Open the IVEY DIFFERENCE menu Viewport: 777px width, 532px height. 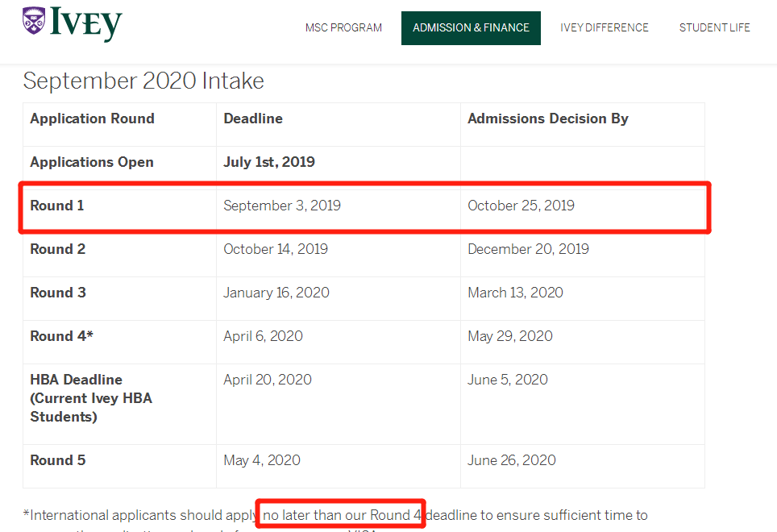coord(604,27)
